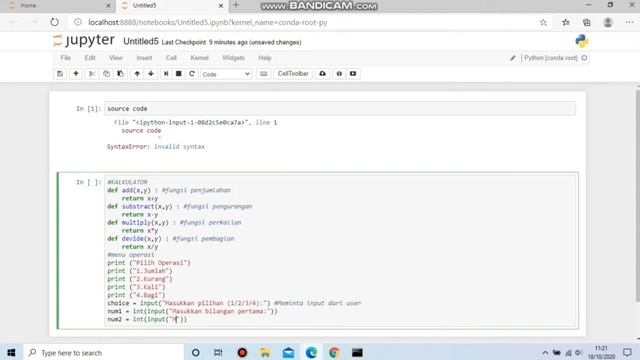Open the Widgets menu

click(x=233, y=58)
